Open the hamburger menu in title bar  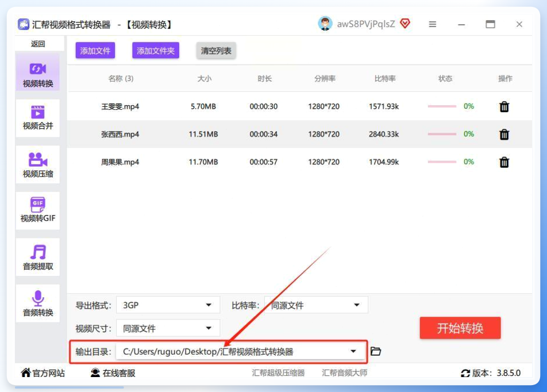pos(433,24)
